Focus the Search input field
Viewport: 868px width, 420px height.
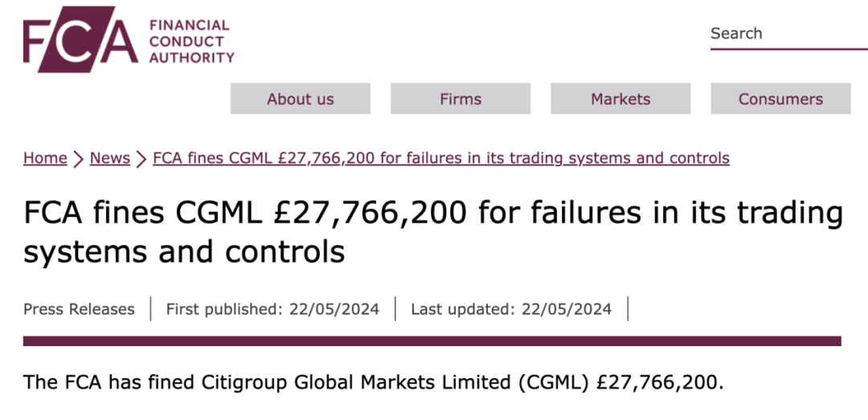pos(788,34)
